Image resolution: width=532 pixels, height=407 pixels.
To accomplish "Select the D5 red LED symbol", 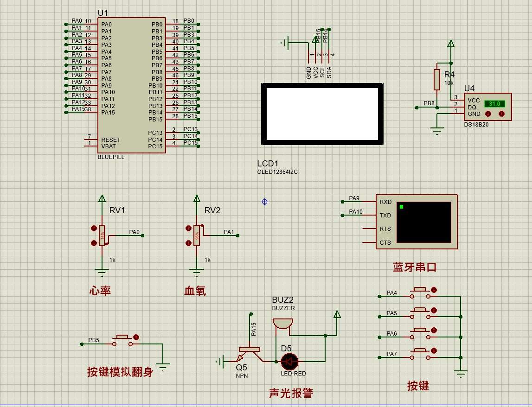I will (289, 362).
